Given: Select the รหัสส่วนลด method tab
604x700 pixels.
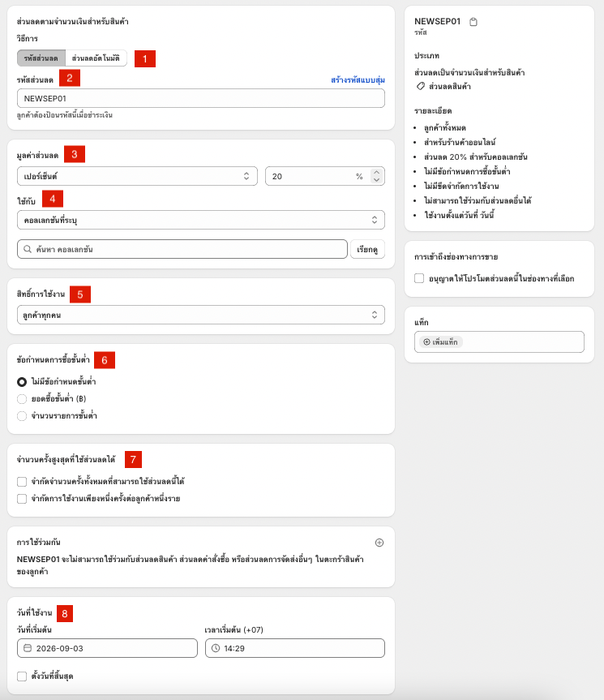Looking at the screenshot, I should [41, 58].
